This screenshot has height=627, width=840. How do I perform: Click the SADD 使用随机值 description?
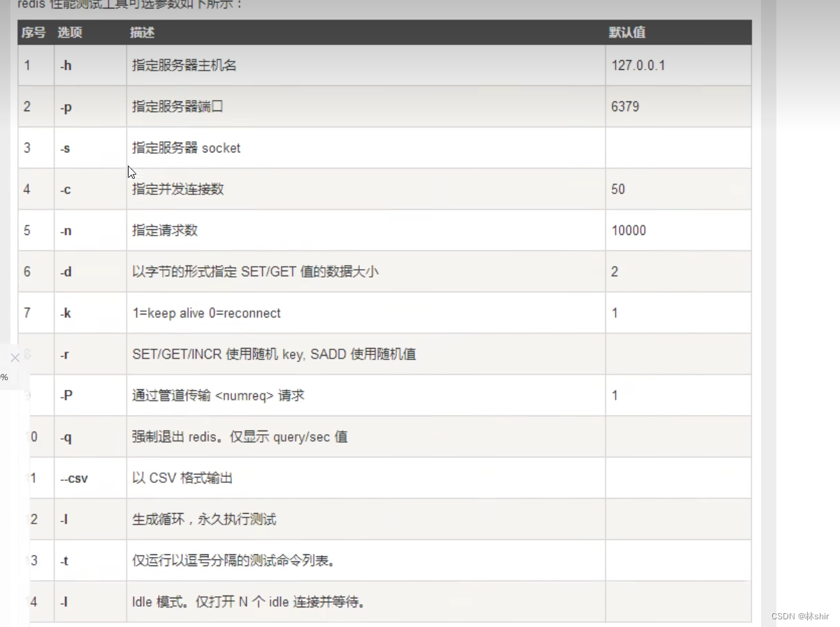[x=274, y=354]
